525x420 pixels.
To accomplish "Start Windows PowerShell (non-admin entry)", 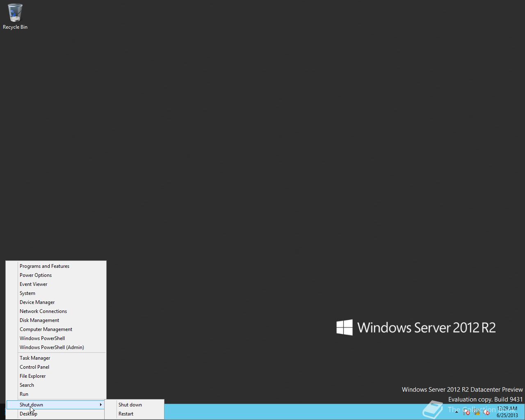I will [56, 338].
